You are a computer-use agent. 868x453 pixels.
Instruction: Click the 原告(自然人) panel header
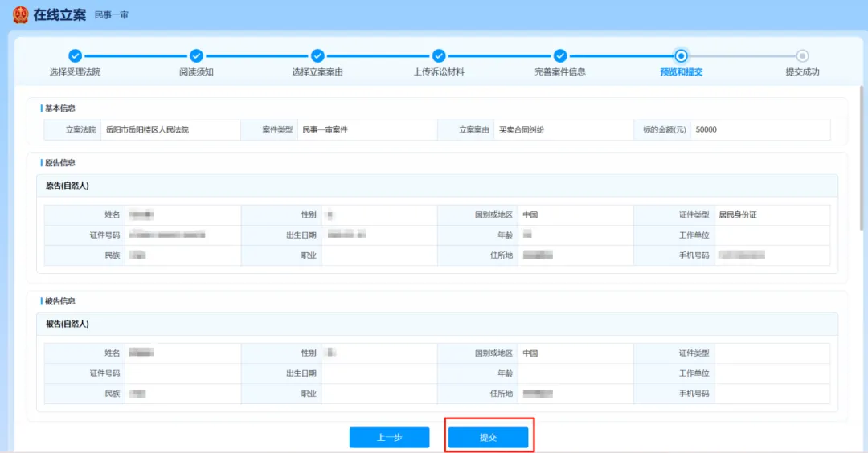point(436,186)
